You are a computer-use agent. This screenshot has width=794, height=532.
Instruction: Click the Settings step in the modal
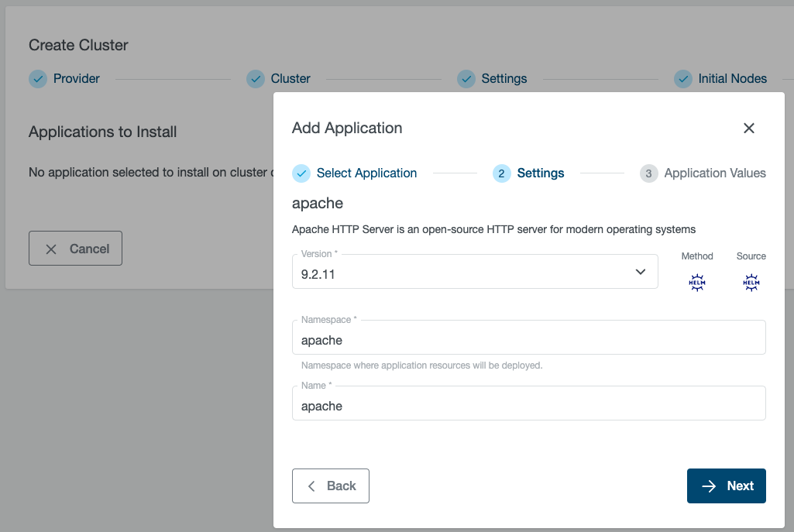[x=528, y=173]
